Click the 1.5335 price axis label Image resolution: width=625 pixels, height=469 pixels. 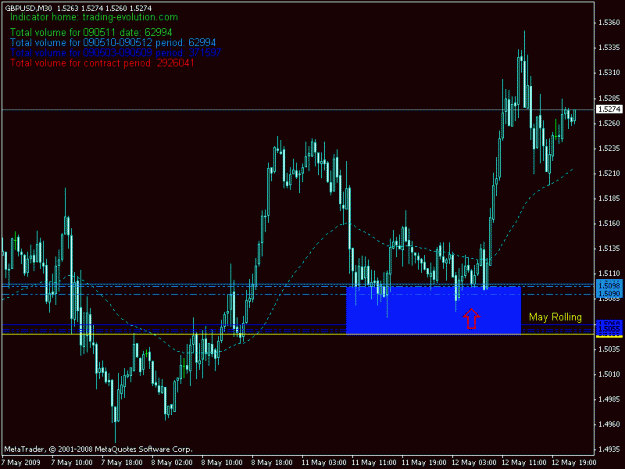coord(609,47)
